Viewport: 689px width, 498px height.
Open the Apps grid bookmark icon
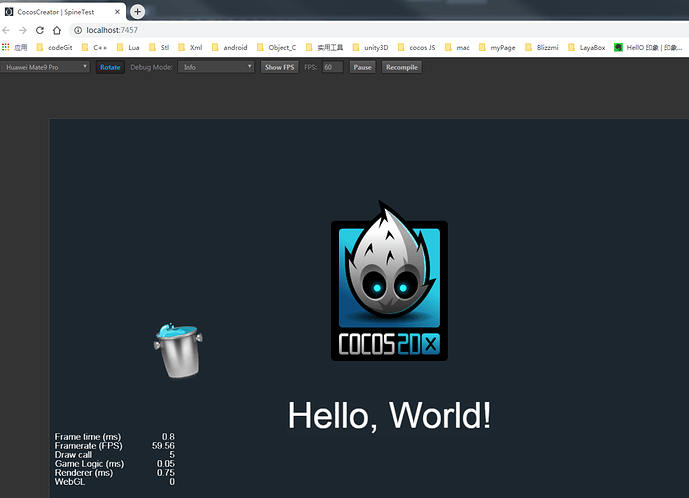tap(6, 47)
